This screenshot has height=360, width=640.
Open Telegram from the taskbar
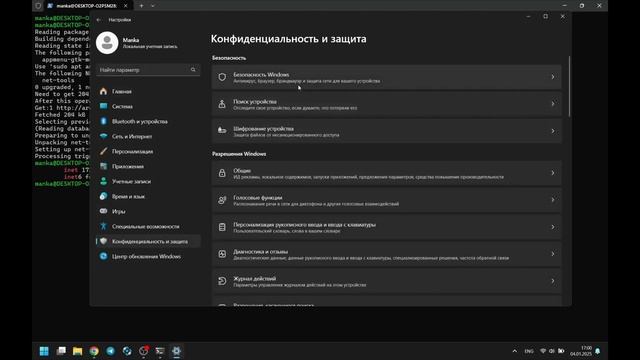coord(111,351)
